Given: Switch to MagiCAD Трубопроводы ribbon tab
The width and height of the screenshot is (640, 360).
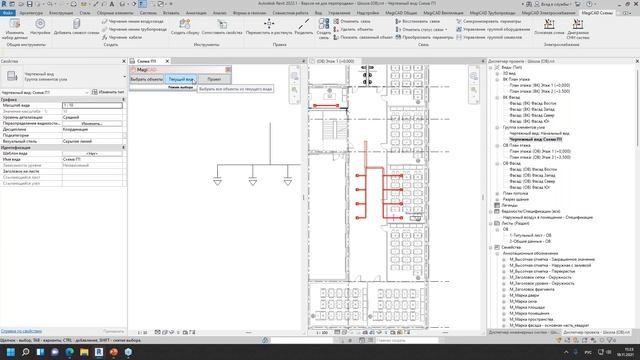Looking at the screenshot, I should click(492, 13).
